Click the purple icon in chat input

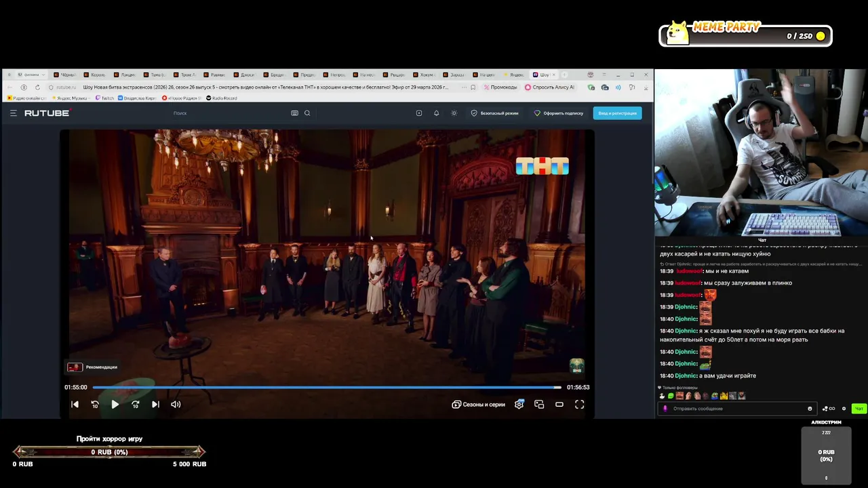point(665,409)
